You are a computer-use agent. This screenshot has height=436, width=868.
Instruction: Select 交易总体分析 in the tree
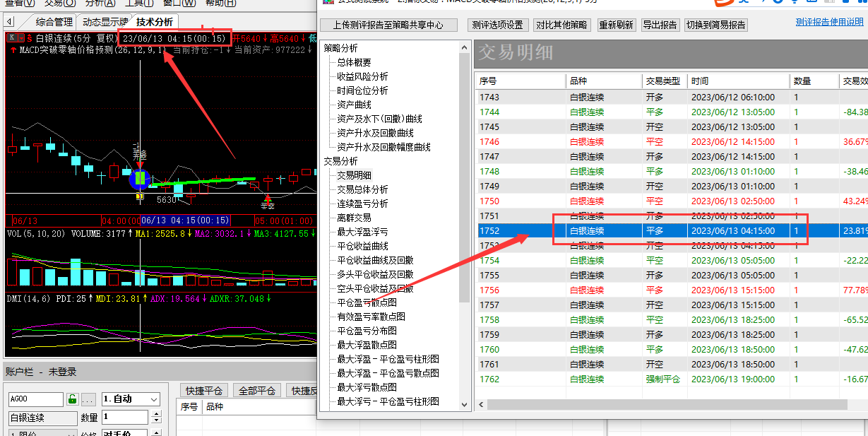362,189
